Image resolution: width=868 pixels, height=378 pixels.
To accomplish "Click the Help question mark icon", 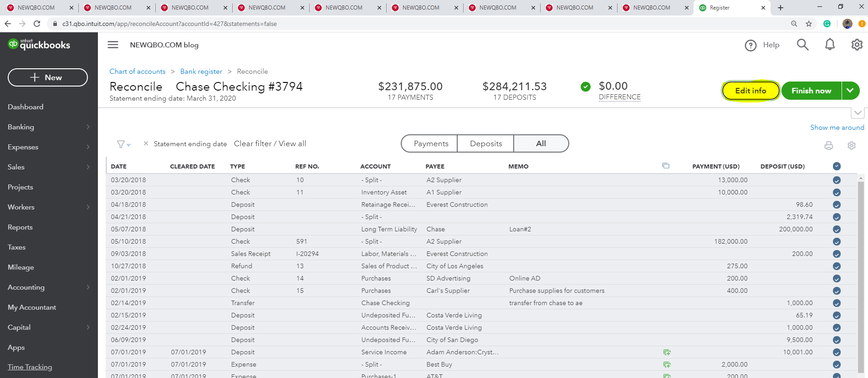I will (751, 45).
